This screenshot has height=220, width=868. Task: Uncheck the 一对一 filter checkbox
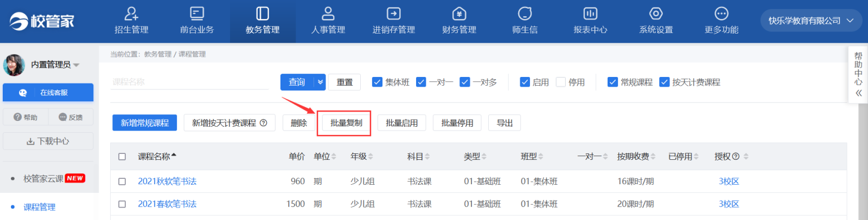(x=421, y=82)
